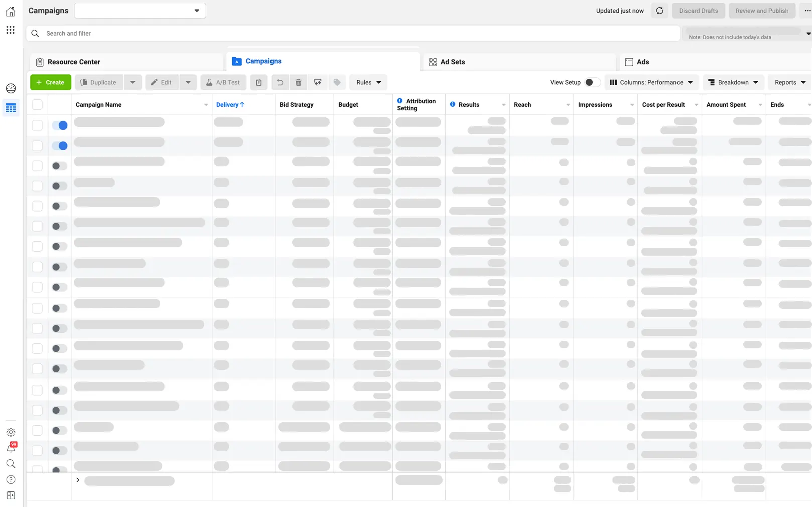The image size is (812, 507).
Task: Click the Edit button
Action: (162, 82)
